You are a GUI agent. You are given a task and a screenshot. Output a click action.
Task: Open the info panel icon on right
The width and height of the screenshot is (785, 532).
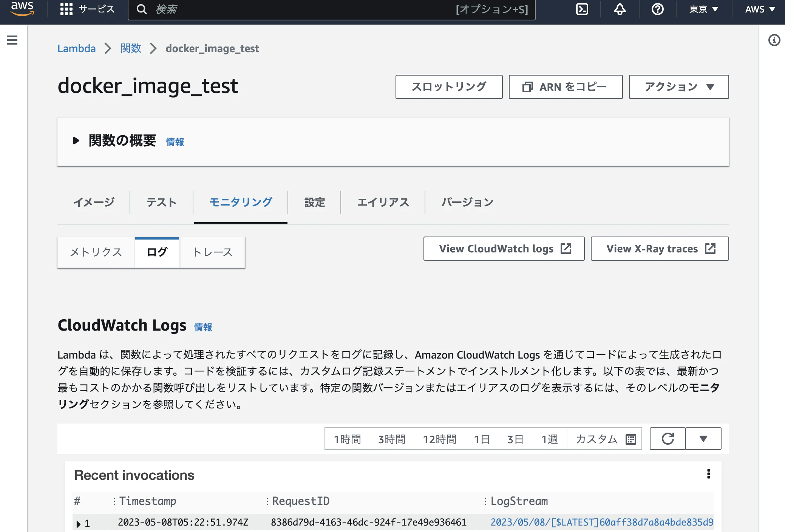pyautogui.click(x=774, y=40)
